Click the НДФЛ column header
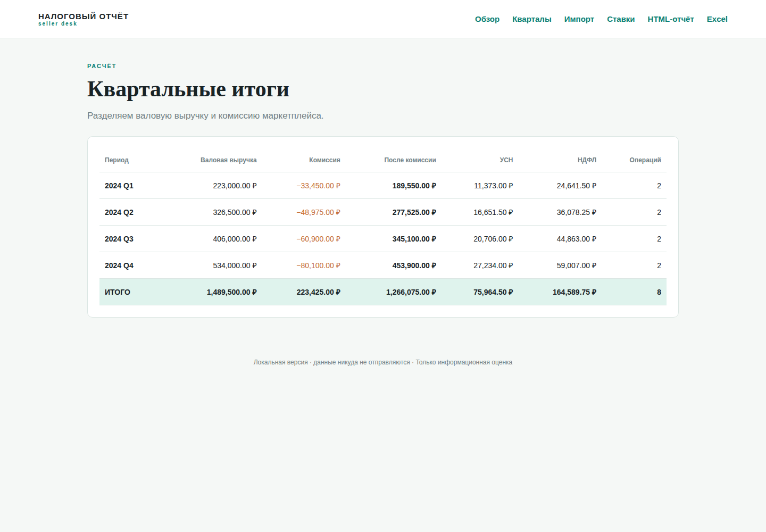 [587, 160]
